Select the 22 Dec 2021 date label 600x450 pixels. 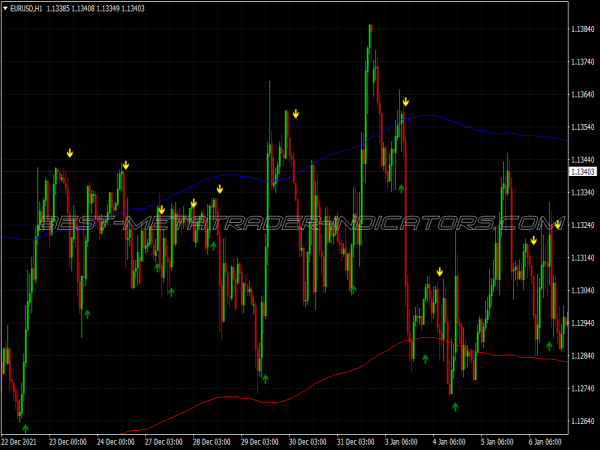(22, 441)
